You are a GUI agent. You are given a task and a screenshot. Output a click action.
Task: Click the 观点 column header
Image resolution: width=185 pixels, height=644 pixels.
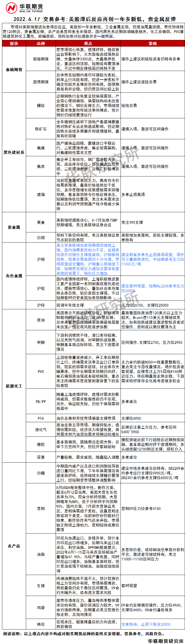88,43
